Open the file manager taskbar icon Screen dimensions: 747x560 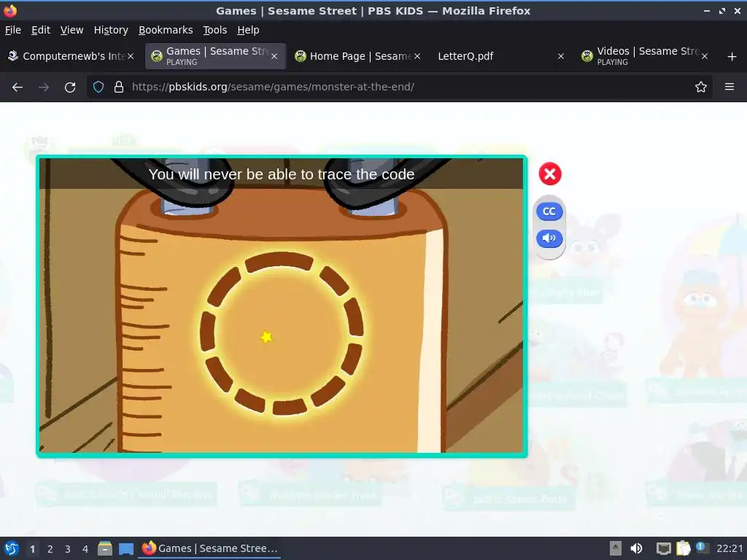pyautogui.click(x=105, y=548)
